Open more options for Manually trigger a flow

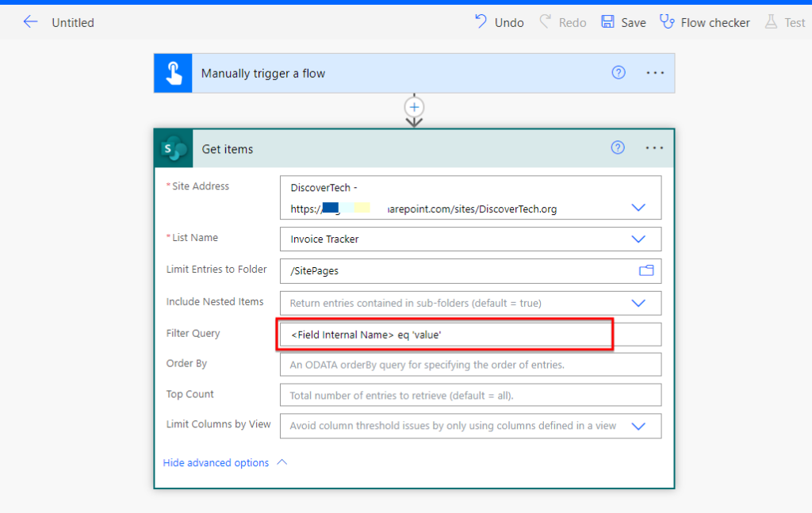tap(655, 73)
